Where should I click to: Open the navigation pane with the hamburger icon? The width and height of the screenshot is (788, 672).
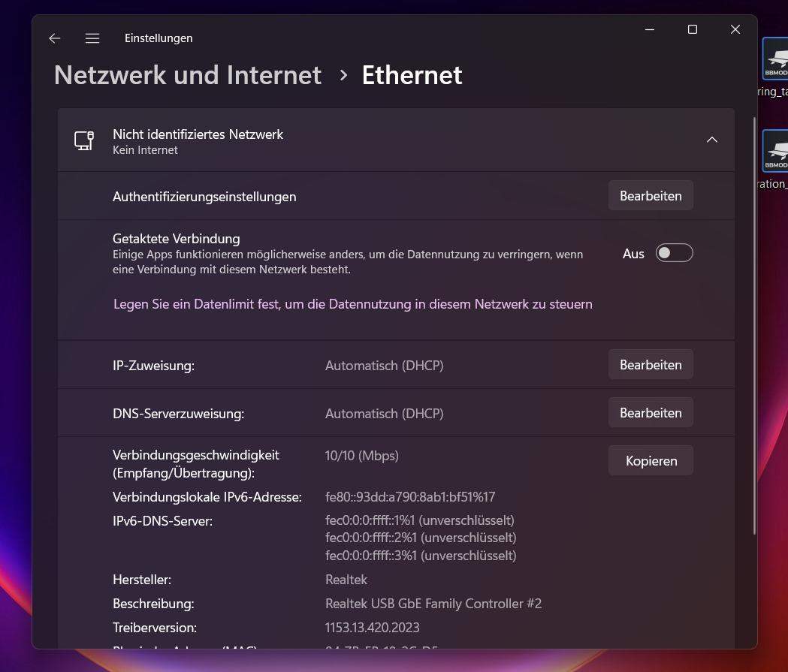[x=92, y=38]
